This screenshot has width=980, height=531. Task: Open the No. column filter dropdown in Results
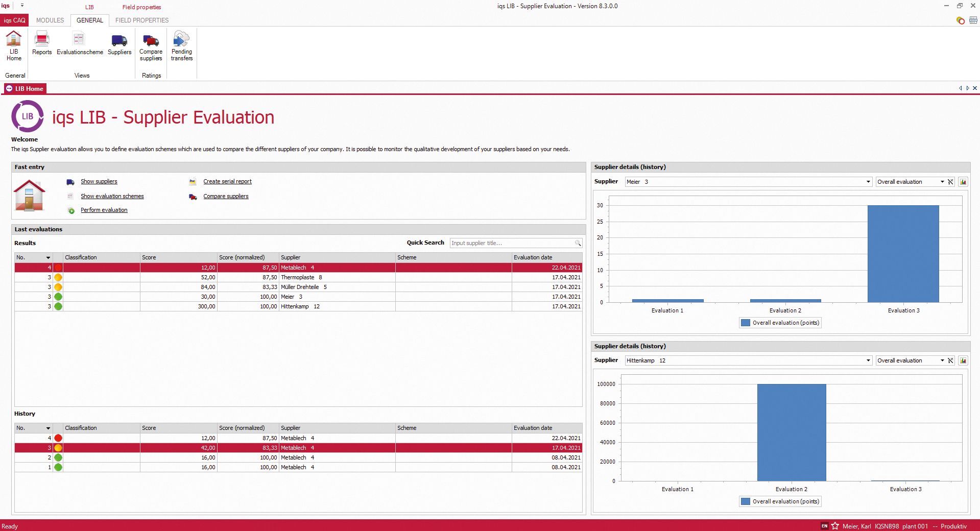pyautogui.click(x=49, y=257)
